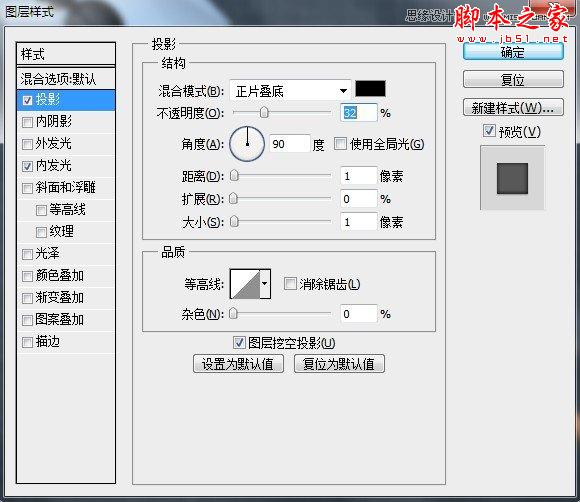Select the 样式 styles header item
580x502 pixels.
click(66, 54)
